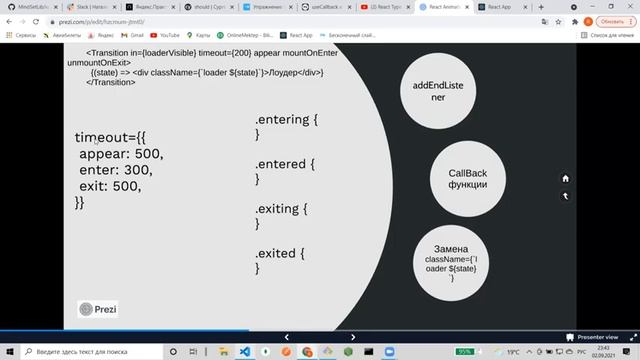Screen dimensions: 640x360
Task: Open the Авиабилеты bookmark
Action: (x=62, y=36)
